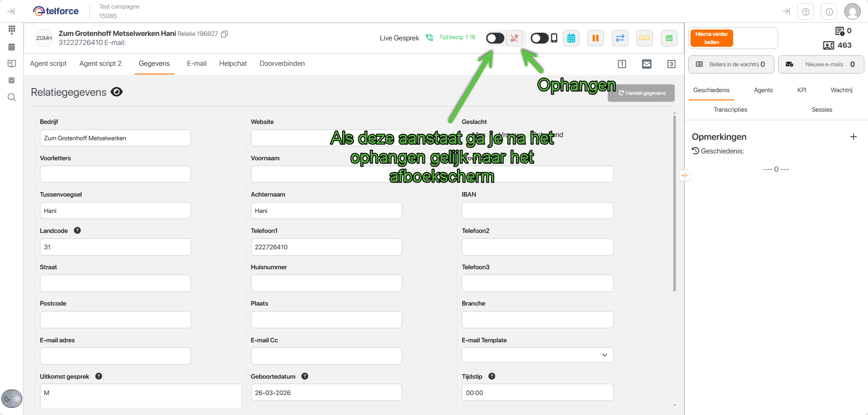This screenshot has height=415, width=868.
Task: Click the envelope icon above Herstel gegevens
Action: [646, 64]
